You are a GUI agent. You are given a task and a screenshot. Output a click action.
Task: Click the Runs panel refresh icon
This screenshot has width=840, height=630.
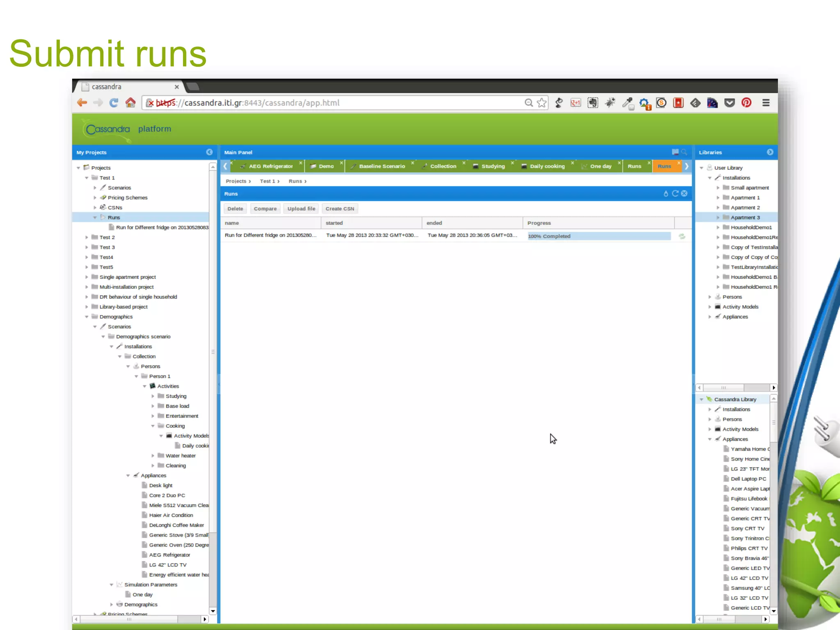675,194
